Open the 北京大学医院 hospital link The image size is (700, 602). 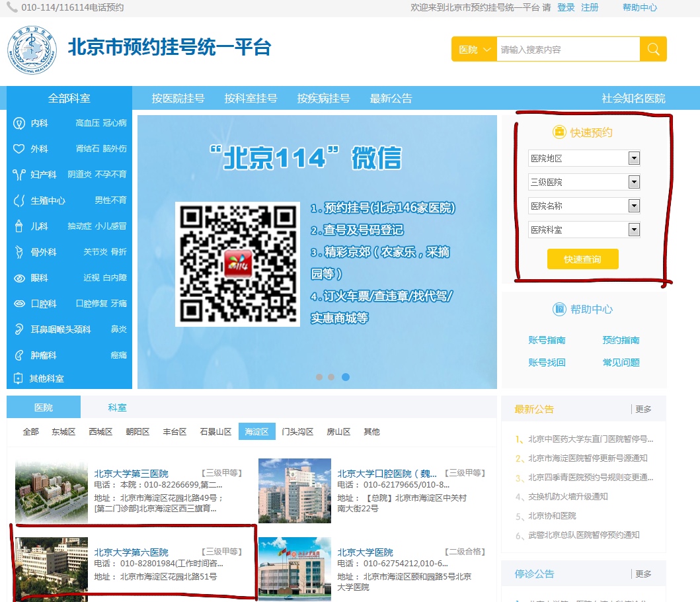pyautogui.click(x=365, y=552)
